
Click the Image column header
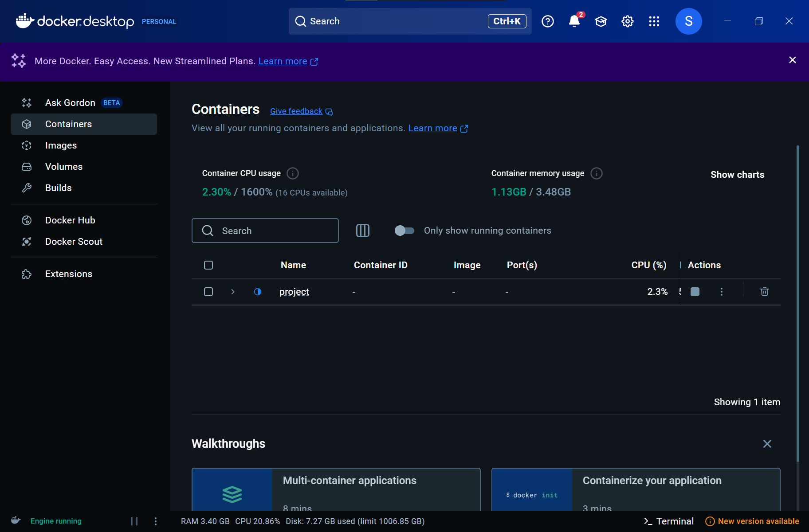click(x=467, y=265)
